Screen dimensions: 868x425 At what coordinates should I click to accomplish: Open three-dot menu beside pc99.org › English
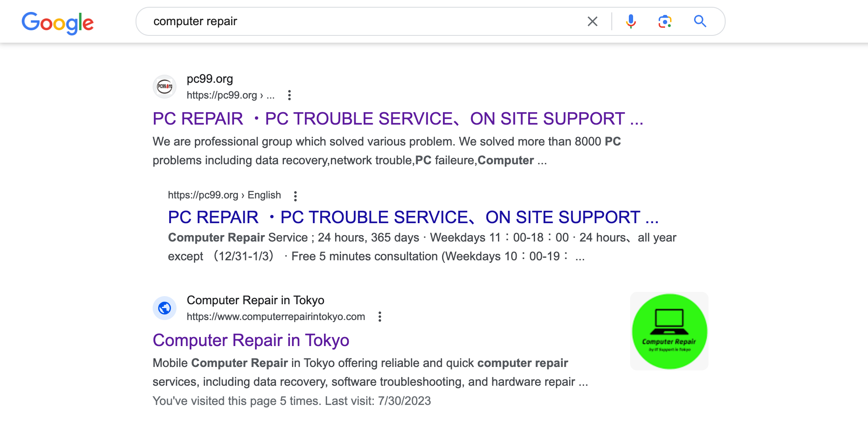pos(295,196)
